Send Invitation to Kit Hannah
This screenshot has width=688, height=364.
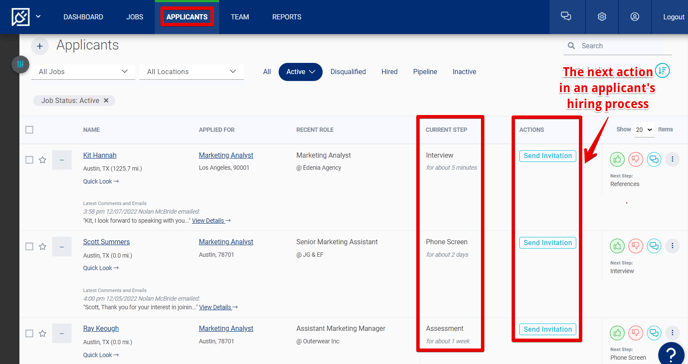click(548, 156)
